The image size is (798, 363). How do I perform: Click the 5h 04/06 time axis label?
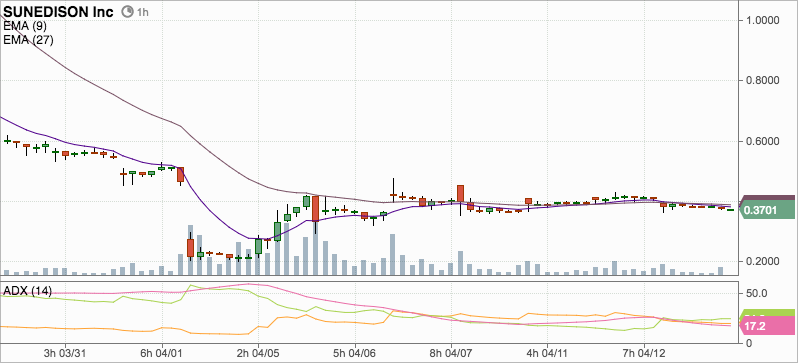coord(355,352)
